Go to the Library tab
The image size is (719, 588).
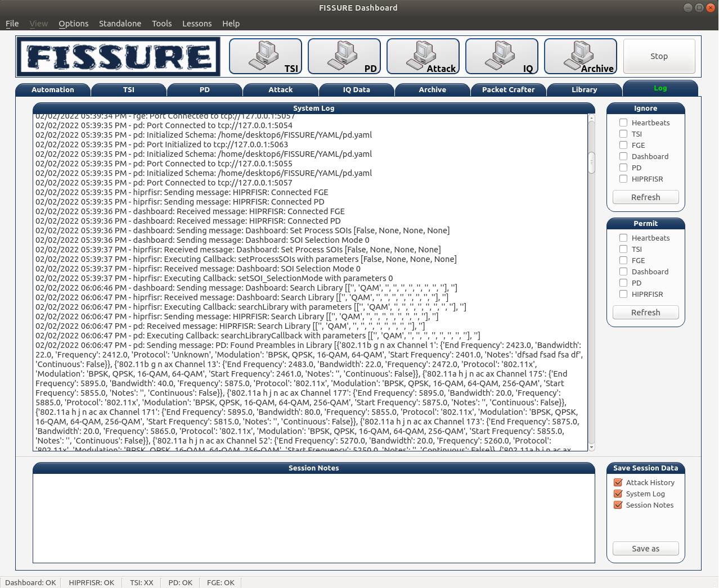click(585, 90)
